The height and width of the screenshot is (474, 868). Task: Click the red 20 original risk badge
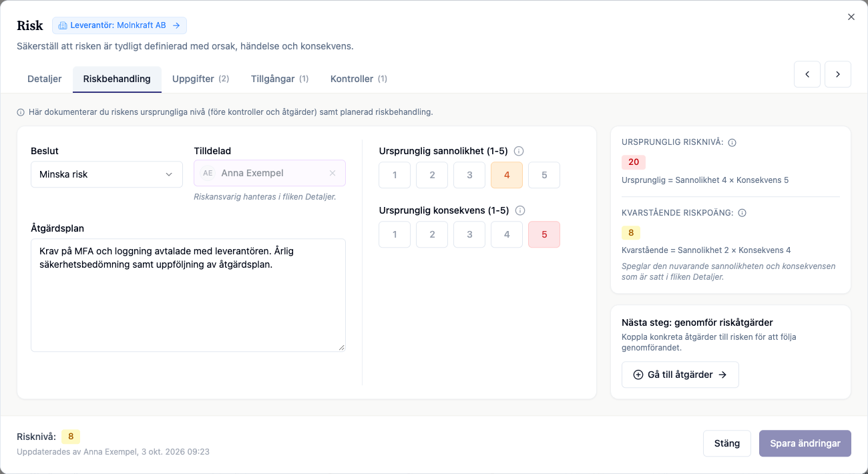tap(634, 162)
